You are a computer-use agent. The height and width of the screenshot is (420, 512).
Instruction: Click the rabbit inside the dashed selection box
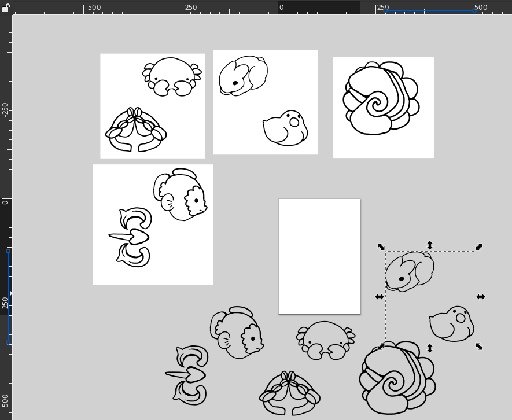coord(410,271)
